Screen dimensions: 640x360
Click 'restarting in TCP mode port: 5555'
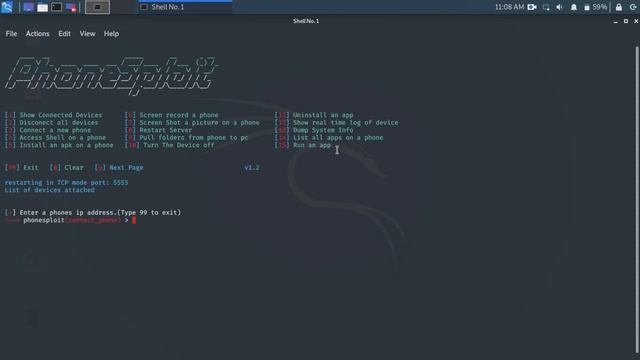point(67,182)
